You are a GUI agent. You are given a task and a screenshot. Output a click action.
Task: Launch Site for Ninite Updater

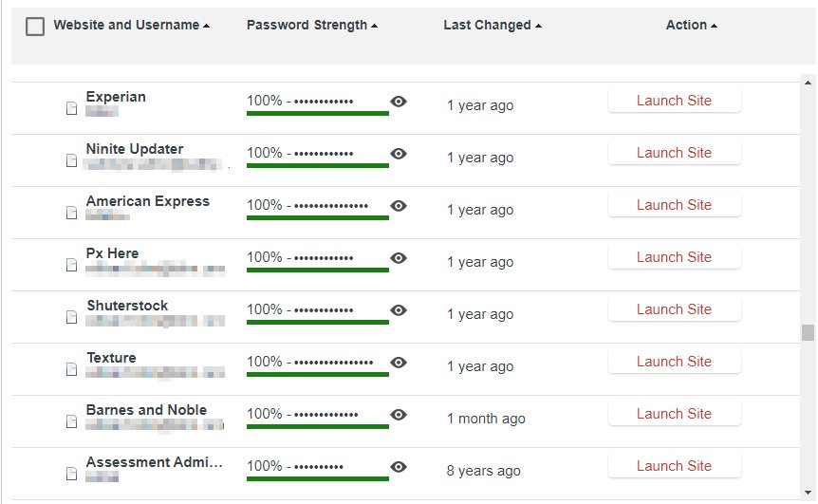(674, 153)
